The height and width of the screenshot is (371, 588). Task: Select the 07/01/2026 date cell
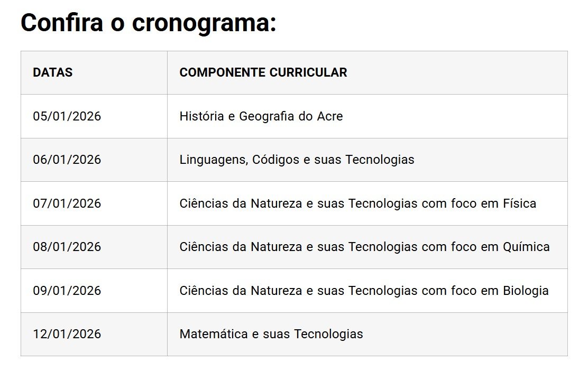67,203
